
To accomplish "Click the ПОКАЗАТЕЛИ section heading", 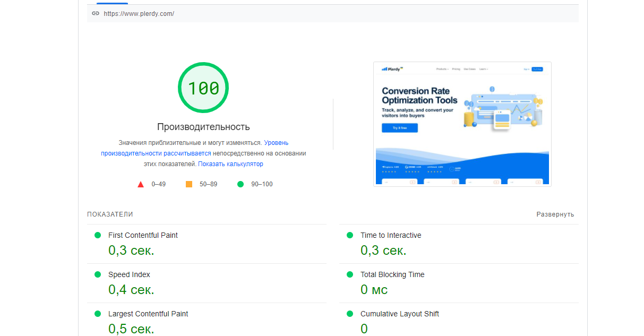I will coord(110,214).
